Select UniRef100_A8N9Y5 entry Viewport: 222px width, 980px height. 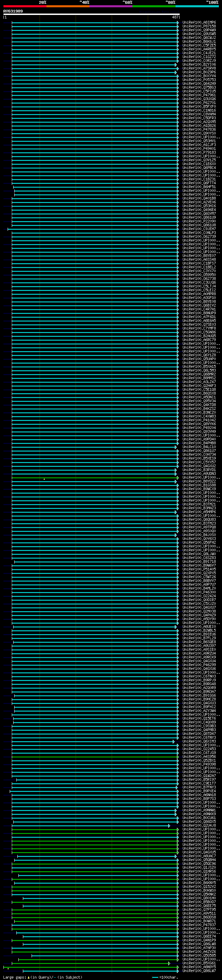coord(199,967)
